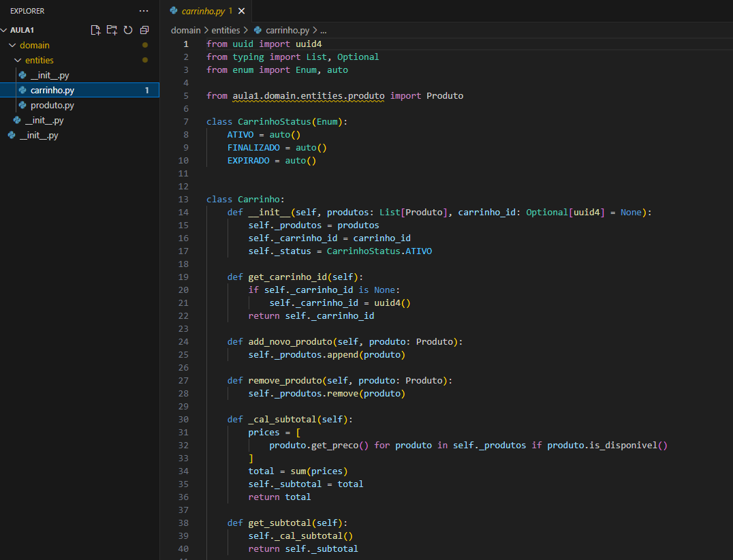
Task: Collapse the AULA1 root folder
Action: (5, 30)
